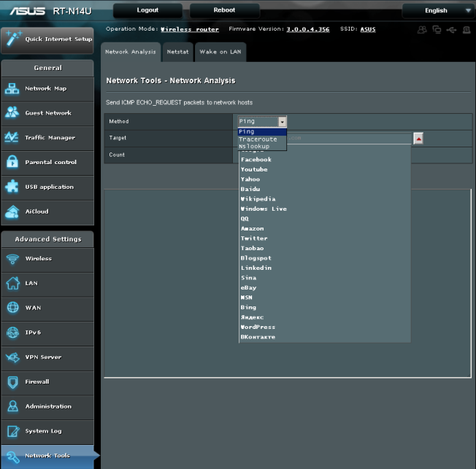Open the Administration user icon
Viewport: 476px width, 469px height.
(x=12, y=406)
